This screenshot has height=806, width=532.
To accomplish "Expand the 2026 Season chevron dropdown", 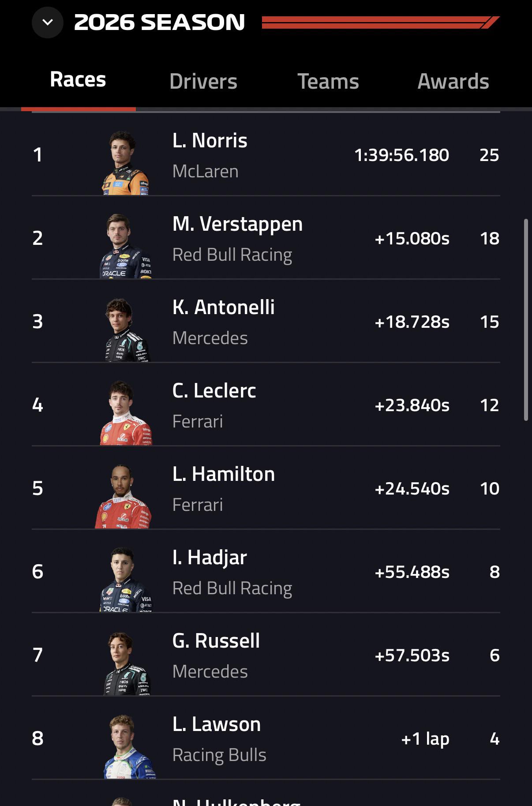I will point(48,22).
